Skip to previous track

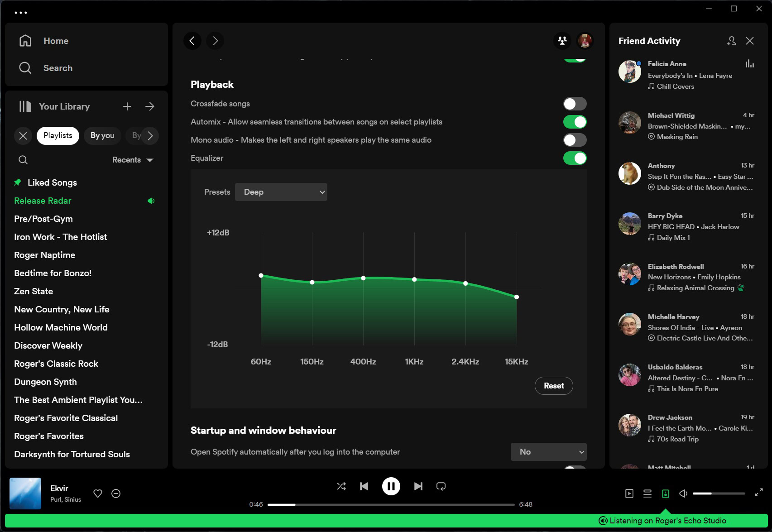(x=364, y=486)
